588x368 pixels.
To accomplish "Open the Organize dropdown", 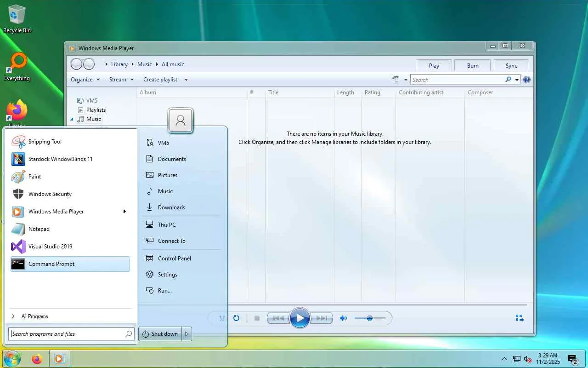I will pyautogui.click(x=85, y=80).
